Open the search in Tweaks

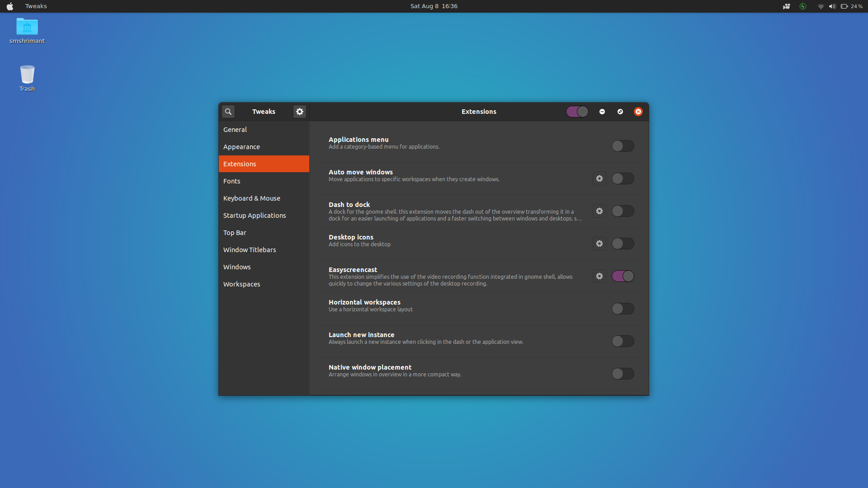click(228, 112)
